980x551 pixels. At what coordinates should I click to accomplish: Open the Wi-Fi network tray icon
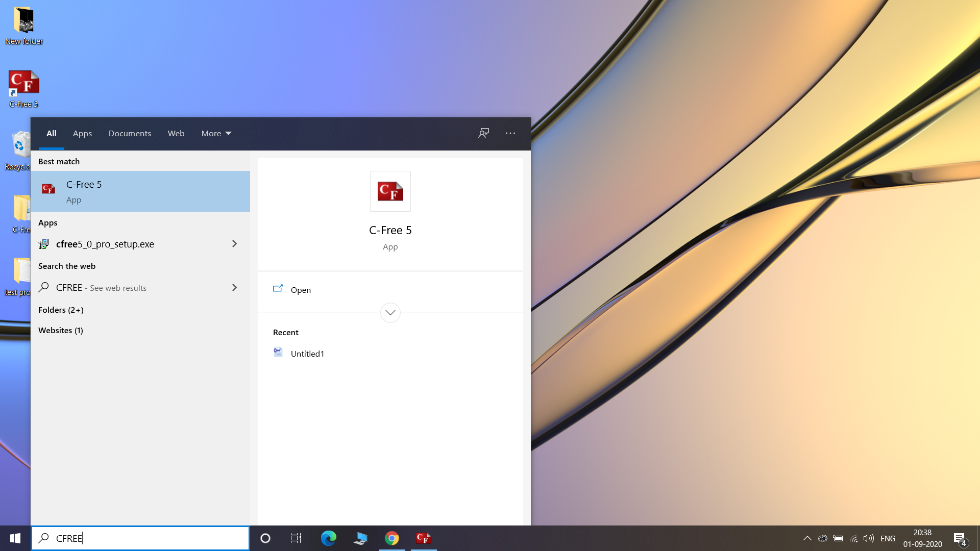click(x=853, y=538)
